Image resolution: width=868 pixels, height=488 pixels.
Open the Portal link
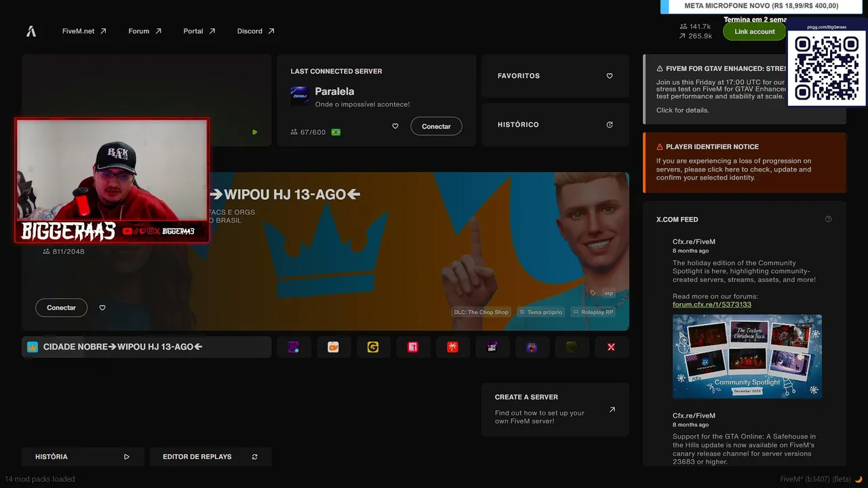199,31
